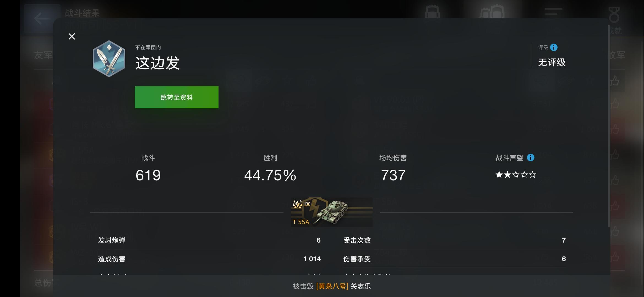Click the 战斗声望 star rating
Screen dimensions: 644x297
pyautogui.click(x=516, y=175)
